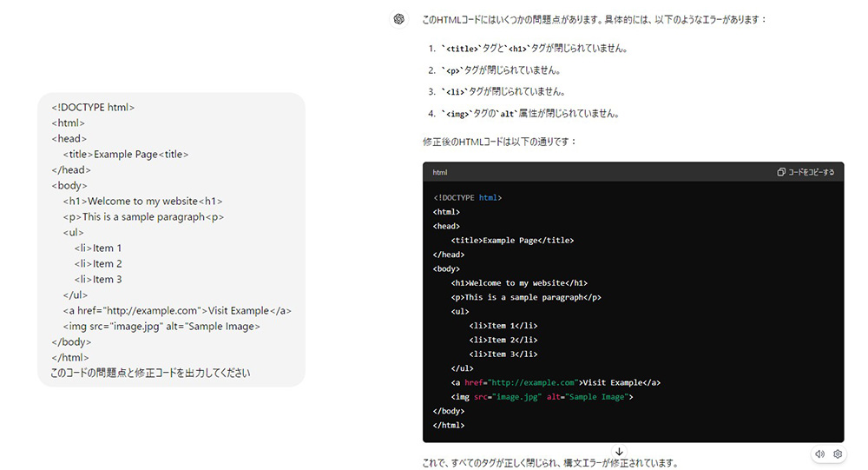Play response aloud with speaker icon
868x470 pixels.
pos(820,453)
